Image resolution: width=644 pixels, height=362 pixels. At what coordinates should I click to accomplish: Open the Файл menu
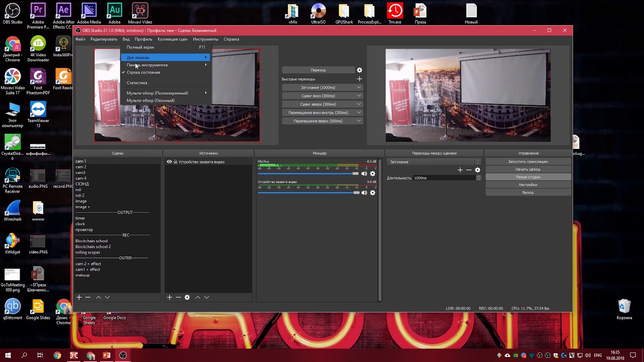tap(80, 39)
